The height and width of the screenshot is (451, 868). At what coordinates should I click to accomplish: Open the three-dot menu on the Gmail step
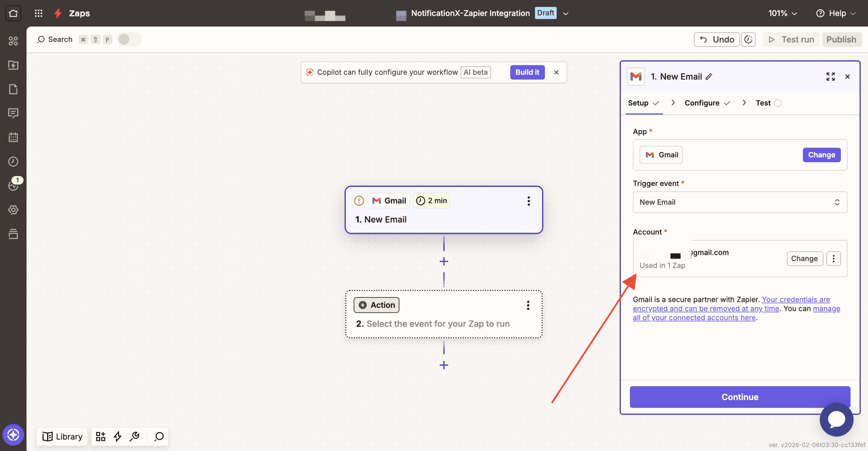coord(528,201)
